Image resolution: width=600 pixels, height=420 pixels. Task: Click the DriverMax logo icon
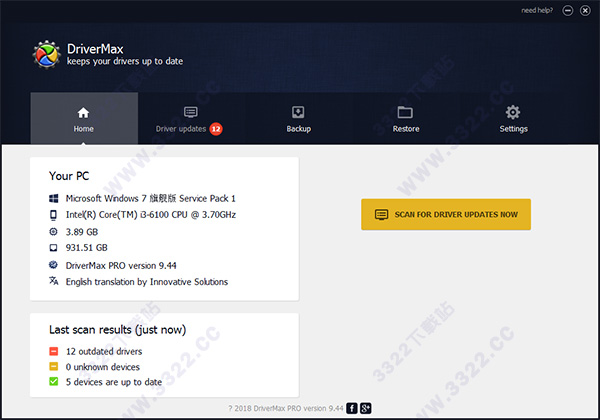(47, 55)
